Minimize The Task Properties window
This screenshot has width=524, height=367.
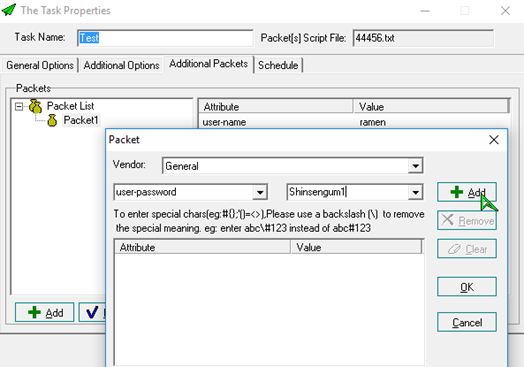[425, 11]
